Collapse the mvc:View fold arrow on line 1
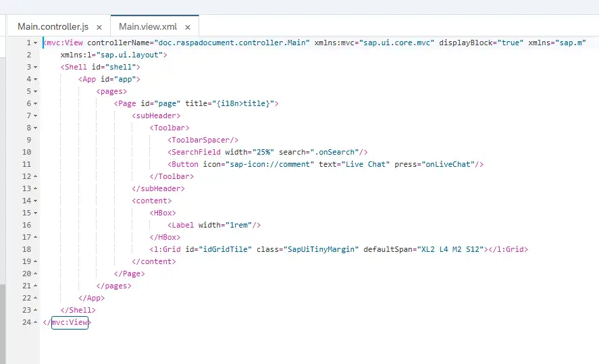Screen dimensions: 599x364 [x=36, y=43]
